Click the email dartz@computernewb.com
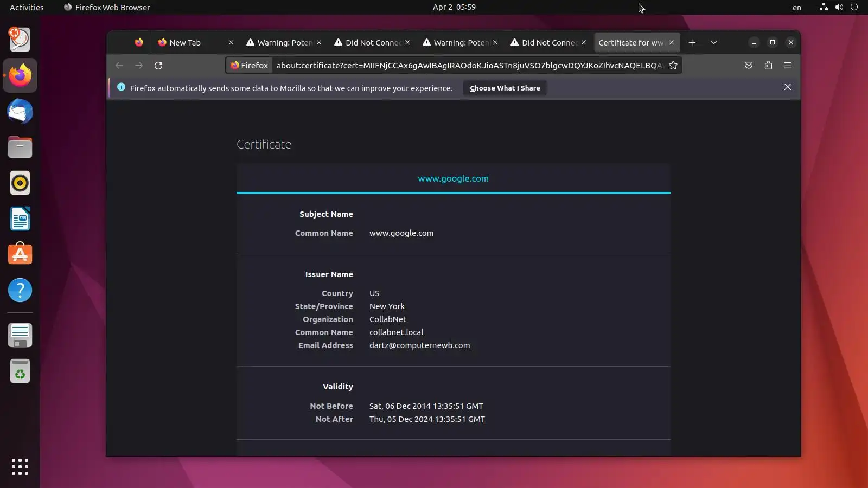The height and width of the screenshot is (488, 868). [x=420, y=345]
